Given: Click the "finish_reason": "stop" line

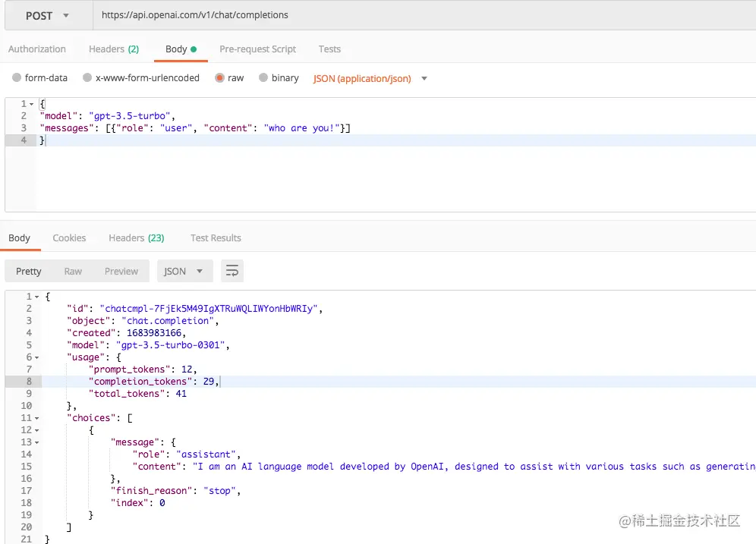Looking at the screenshot, I should (175, 491).
